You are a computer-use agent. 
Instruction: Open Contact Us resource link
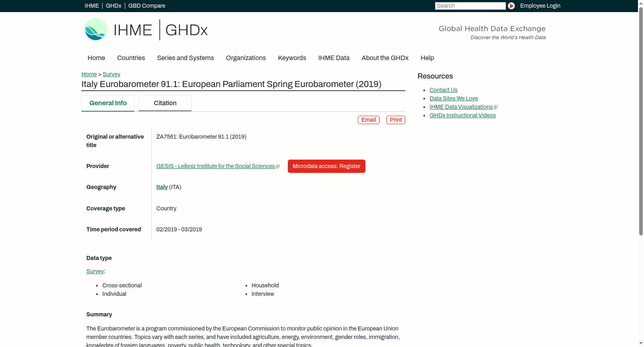coord(444,90)
